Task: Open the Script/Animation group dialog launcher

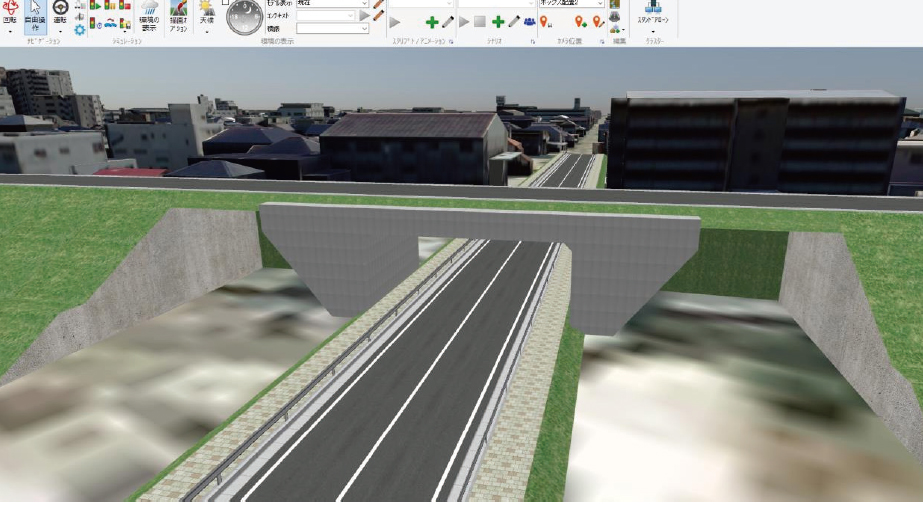Action: pos(451,42)
